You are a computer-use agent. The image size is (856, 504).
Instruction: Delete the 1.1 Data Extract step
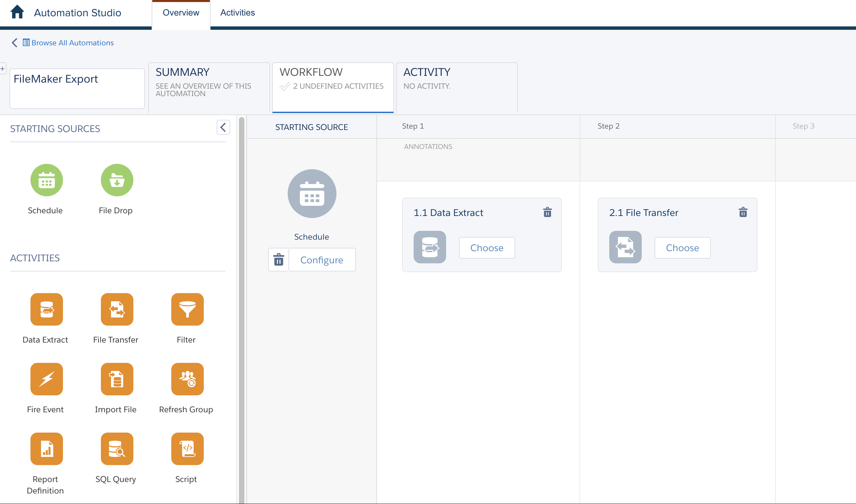[x=547, y=212]
